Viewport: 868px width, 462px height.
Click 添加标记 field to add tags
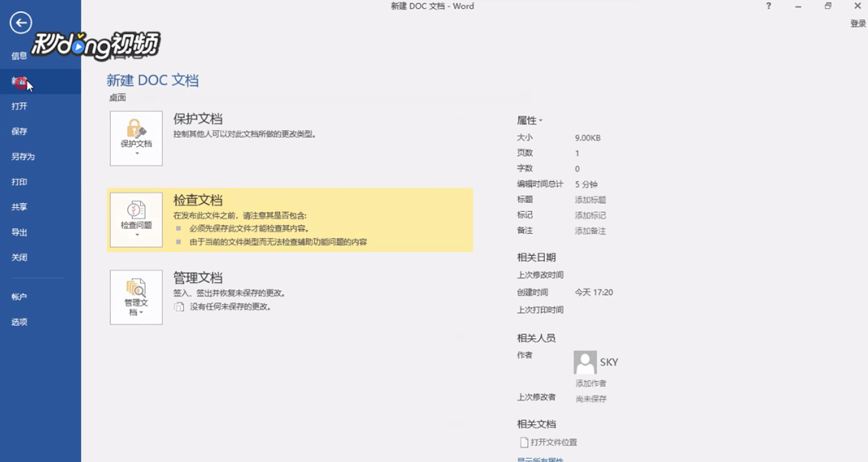tap(590, 215)
